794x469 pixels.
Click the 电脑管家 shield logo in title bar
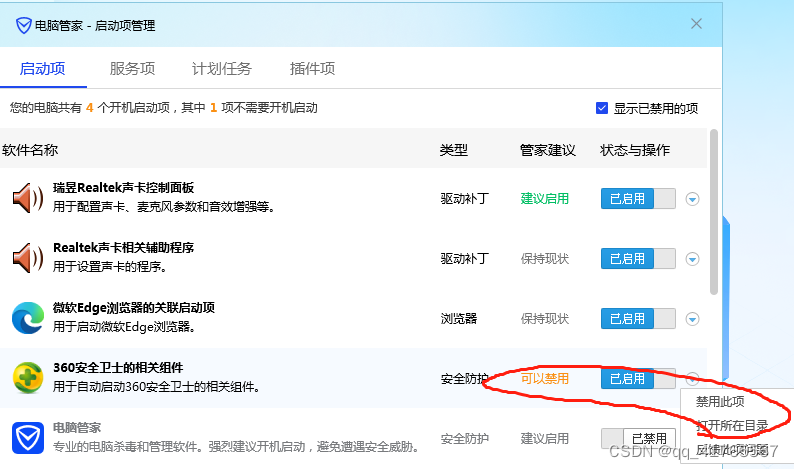click(x=23, y=25)
